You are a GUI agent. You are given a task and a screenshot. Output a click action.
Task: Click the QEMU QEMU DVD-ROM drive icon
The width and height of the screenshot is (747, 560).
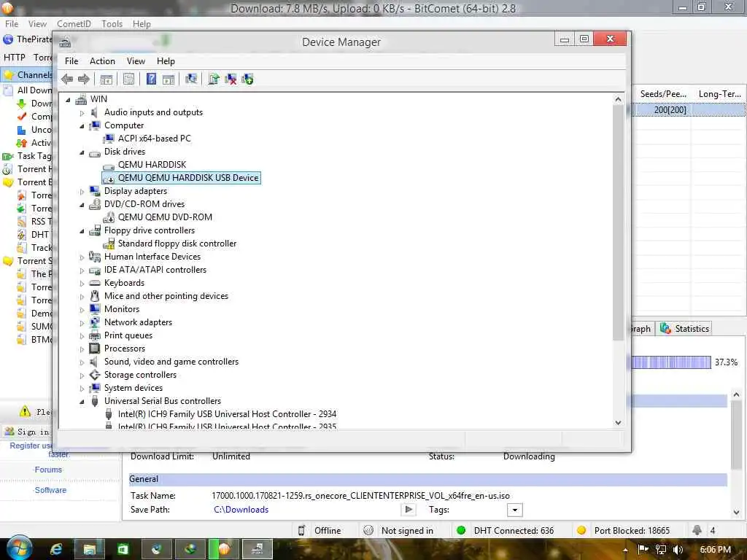109,217
